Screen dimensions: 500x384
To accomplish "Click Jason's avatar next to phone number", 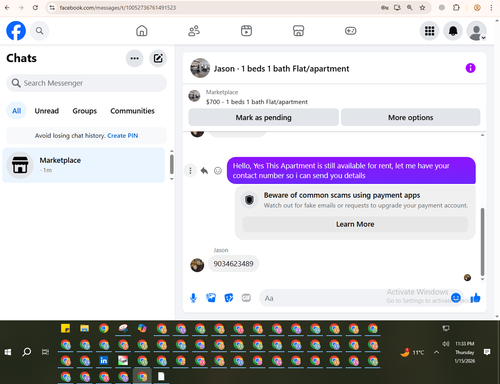I will coord(197,265).
